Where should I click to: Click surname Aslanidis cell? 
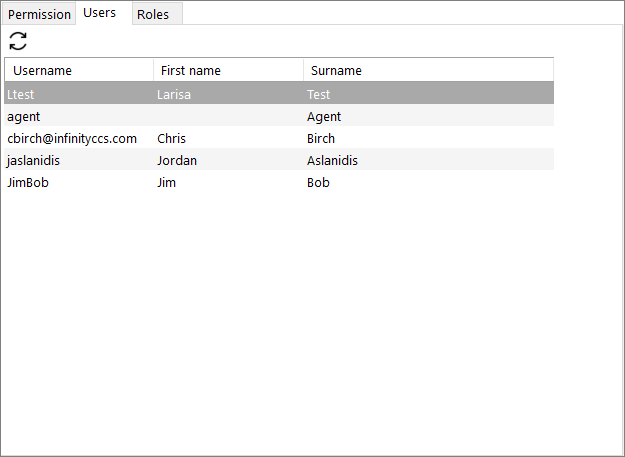[x=429, y=160]
